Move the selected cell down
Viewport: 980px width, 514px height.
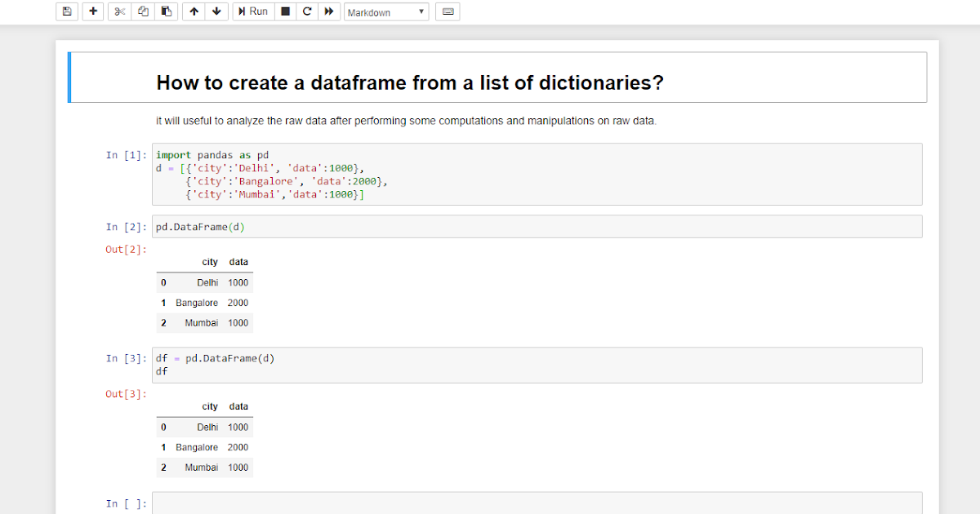click(x=216, y=11)
